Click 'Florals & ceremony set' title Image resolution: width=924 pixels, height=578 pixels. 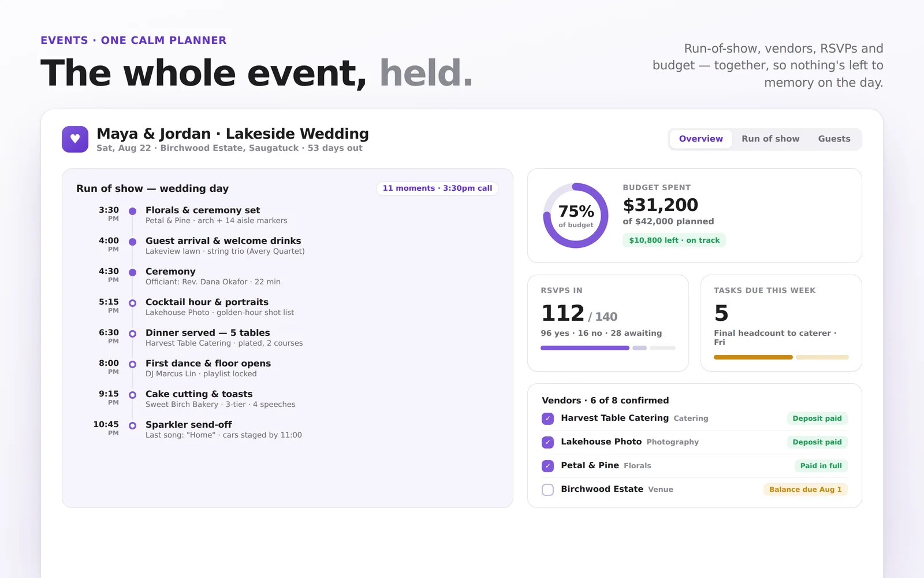(203, 210)
